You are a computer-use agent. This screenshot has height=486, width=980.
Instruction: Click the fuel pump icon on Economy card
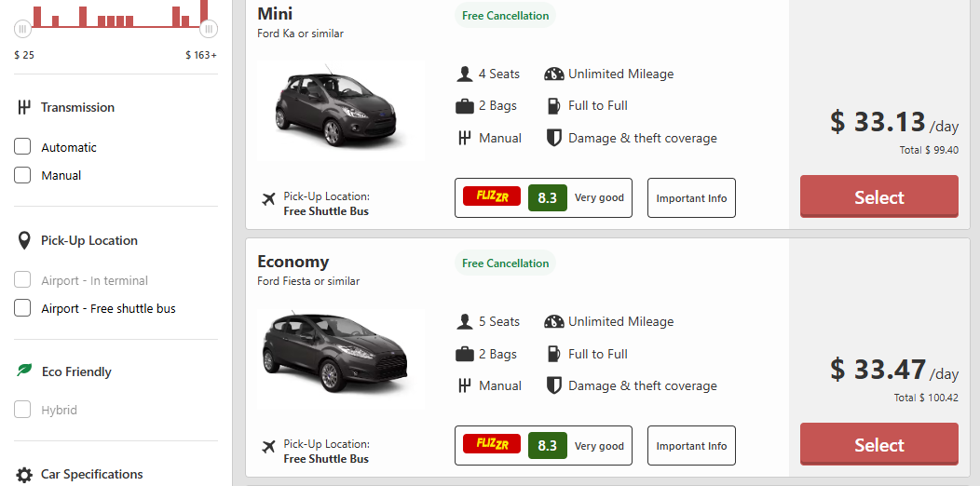(553, 354)
